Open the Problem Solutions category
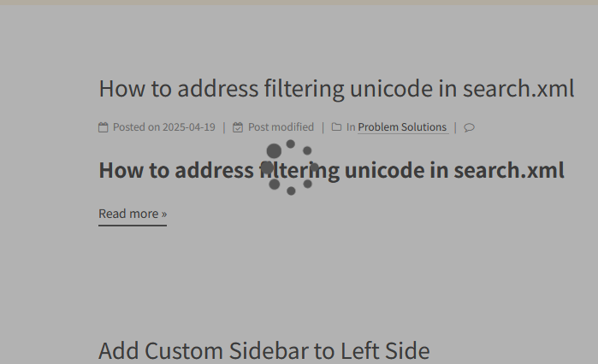Screen dimensions: 598x364 click(402, 127)
